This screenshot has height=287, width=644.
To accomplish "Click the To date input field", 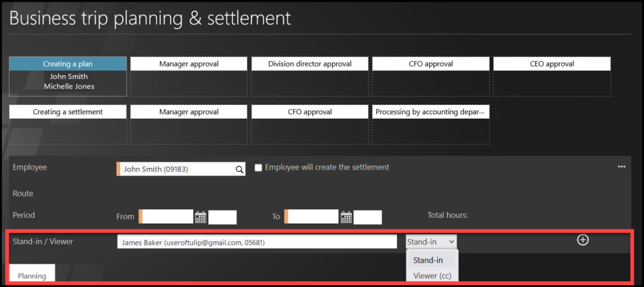I will click(x=313, y=217).
